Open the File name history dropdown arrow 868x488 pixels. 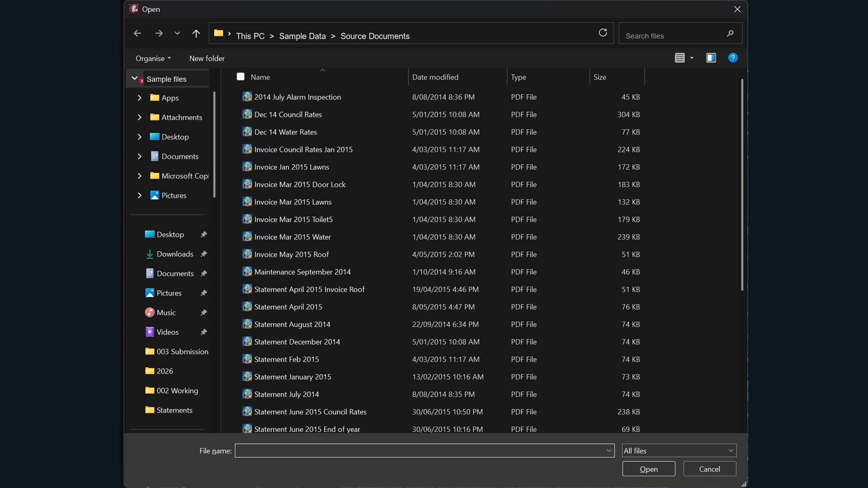point(609,450)
